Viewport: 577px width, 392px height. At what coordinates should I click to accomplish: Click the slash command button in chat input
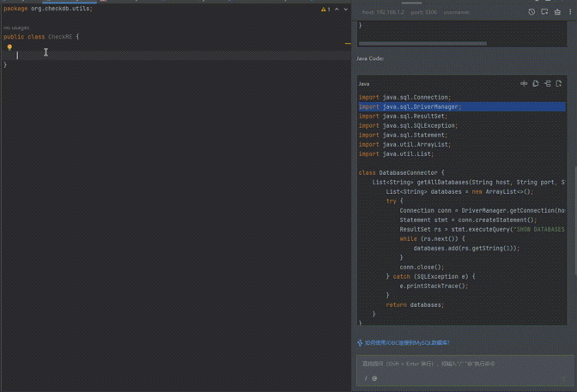click(x=366, y=378)
